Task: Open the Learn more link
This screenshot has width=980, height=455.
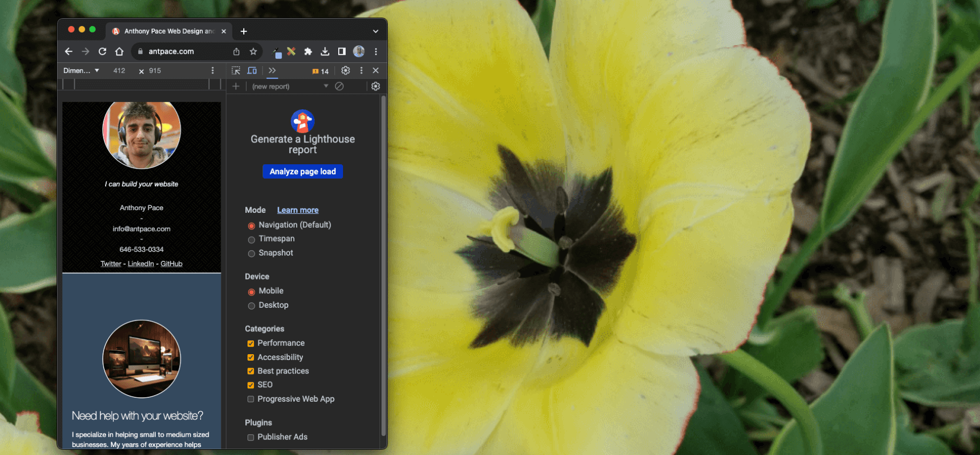Action: [298, 210]
